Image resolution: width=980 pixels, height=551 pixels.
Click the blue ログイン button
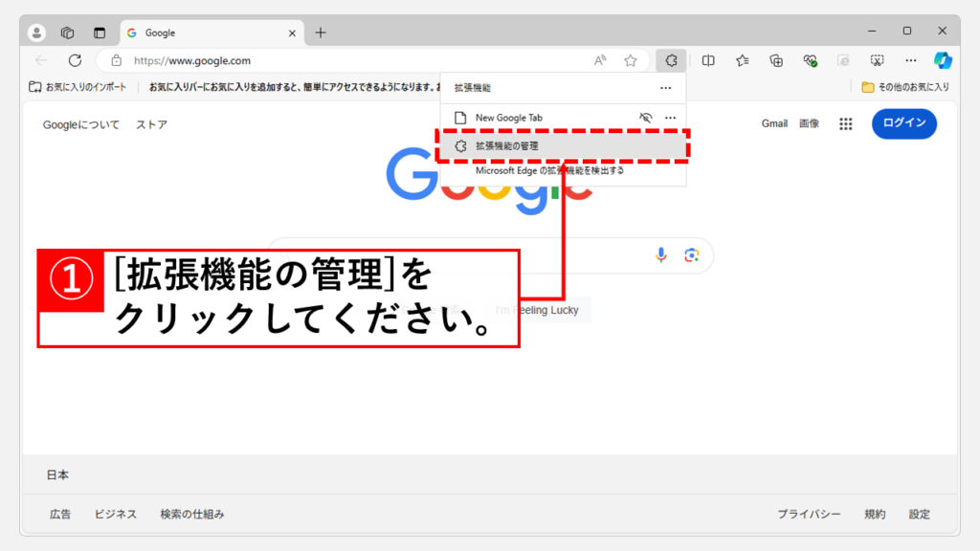(903, 123)
